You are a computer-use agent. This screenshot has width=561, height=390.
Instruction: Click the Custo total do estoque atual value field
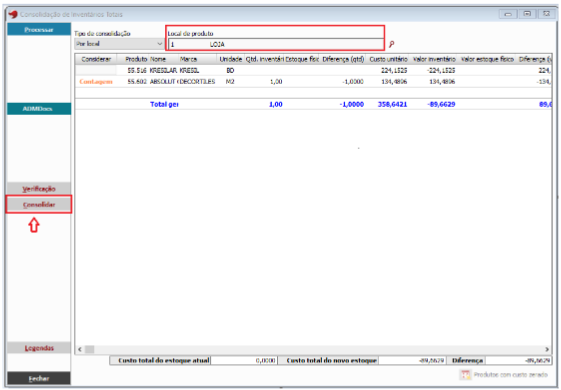[244, 360]
